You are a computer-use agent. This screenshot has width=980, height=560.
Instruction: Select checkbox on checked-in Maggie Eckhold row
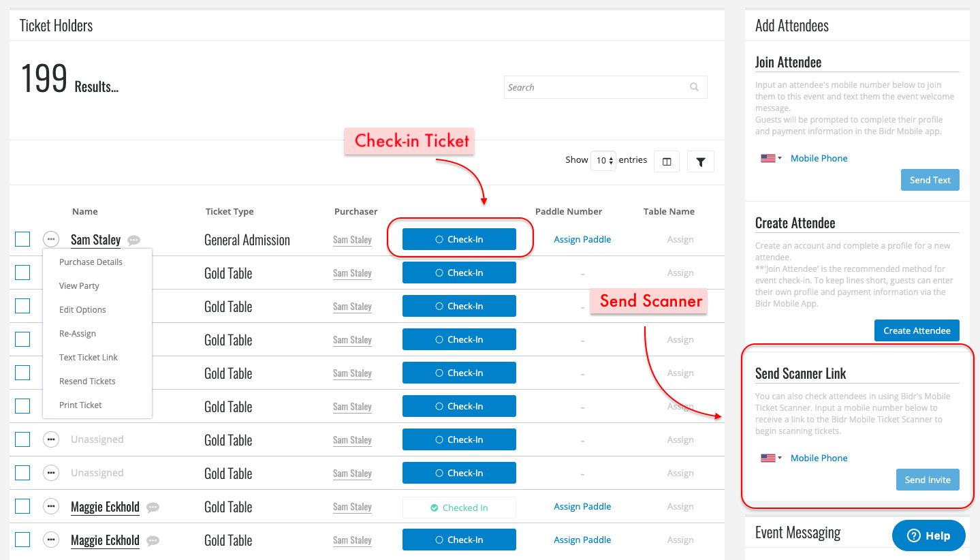point(22,506)
